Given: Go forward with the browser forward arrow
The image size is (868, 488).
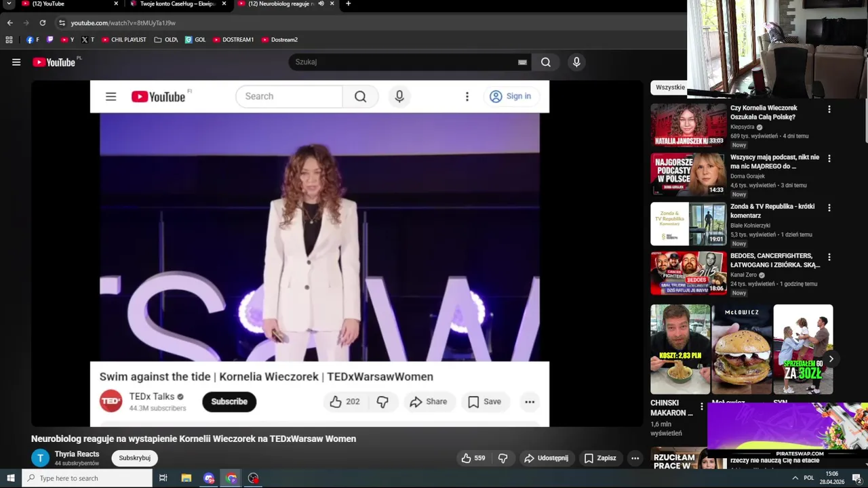Looking at the screenshot, I should coord(26,23).
